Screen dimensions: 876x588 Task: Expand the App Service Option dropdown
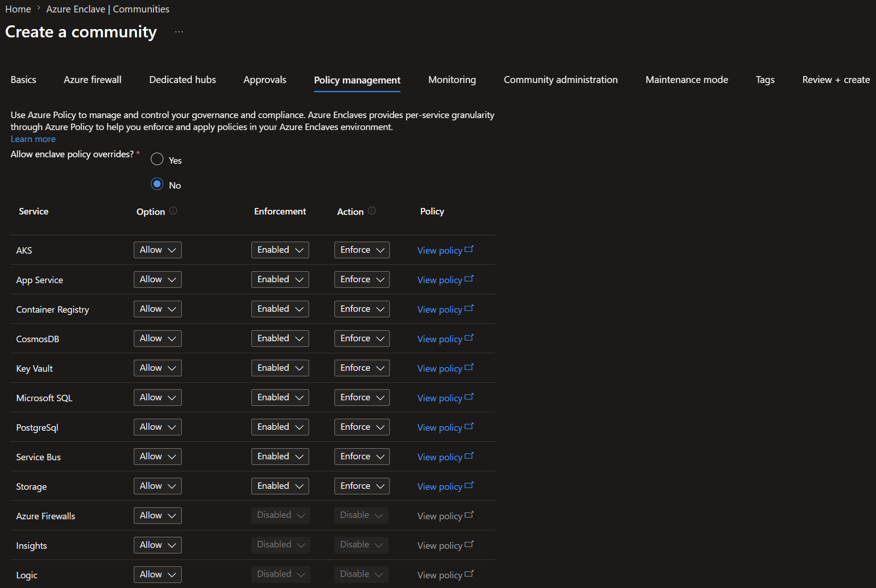[x=158, y=279]
